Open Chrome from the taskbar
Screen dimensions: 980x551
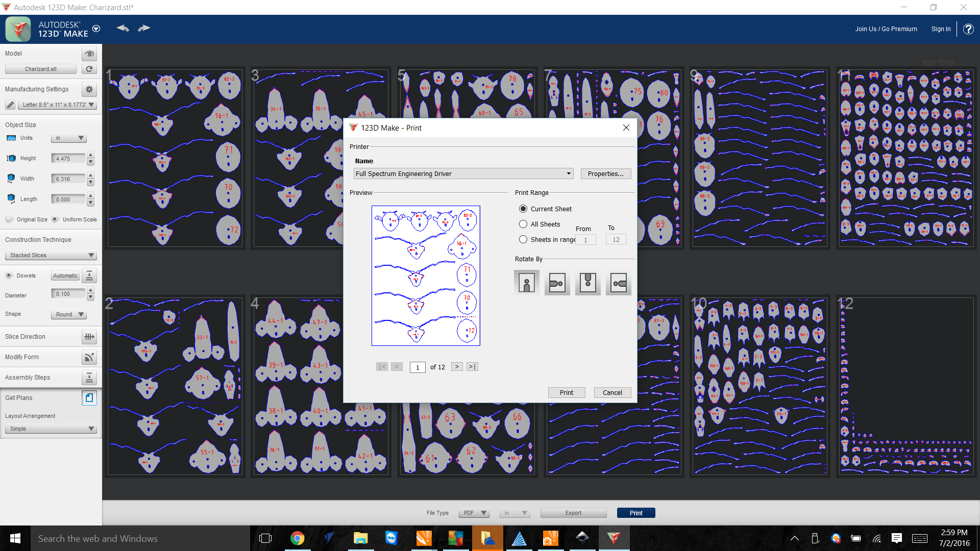click(297, 538)
